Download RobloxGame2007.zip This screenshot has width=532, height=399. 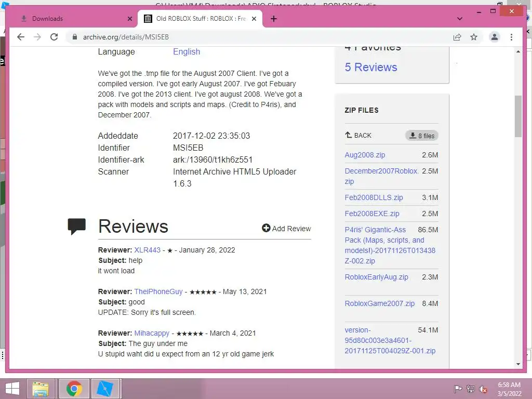click(x=380, y=303)
